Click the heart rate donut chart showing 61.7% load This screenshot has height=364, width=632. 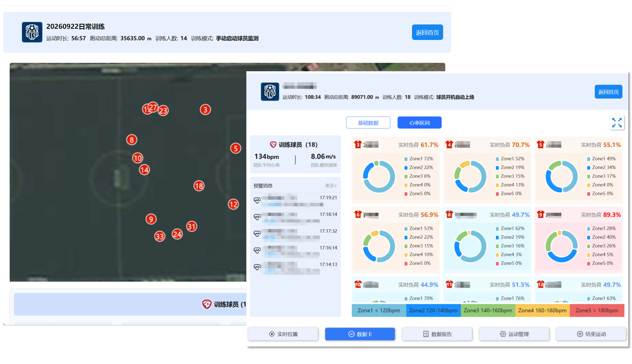[379, 176]
